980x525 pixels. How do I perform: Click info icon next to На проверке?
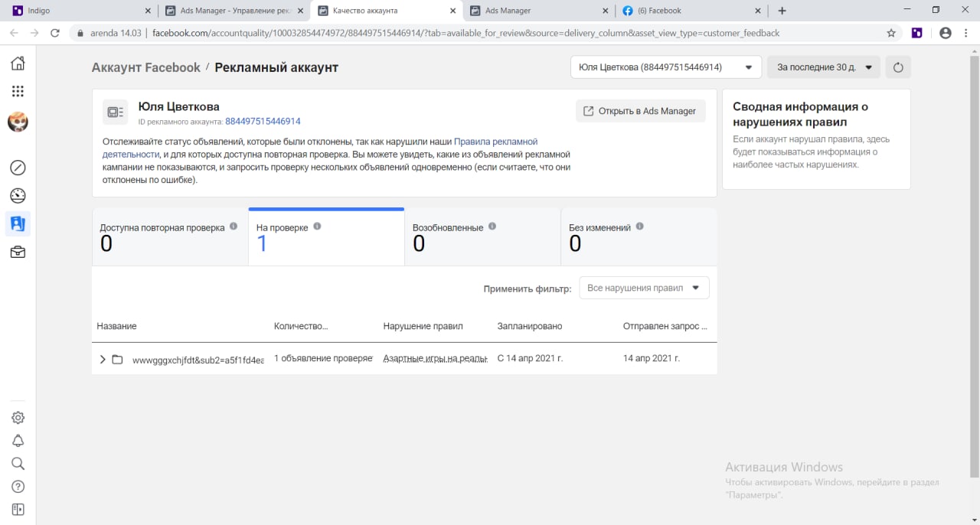tap(317, 227)
